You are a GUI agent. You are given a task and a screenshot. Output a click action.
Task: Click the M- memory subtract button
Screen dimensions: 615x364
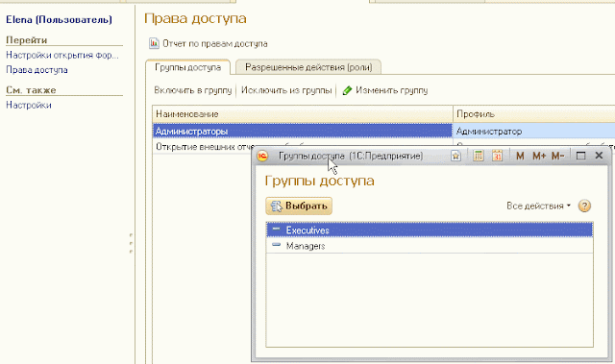(x=557, y=156)
